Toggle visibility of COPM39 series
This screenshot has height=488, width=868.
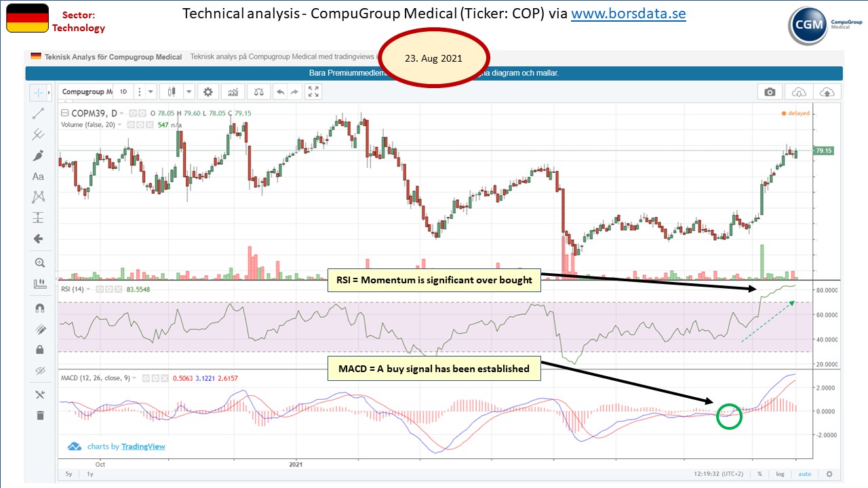132,113
